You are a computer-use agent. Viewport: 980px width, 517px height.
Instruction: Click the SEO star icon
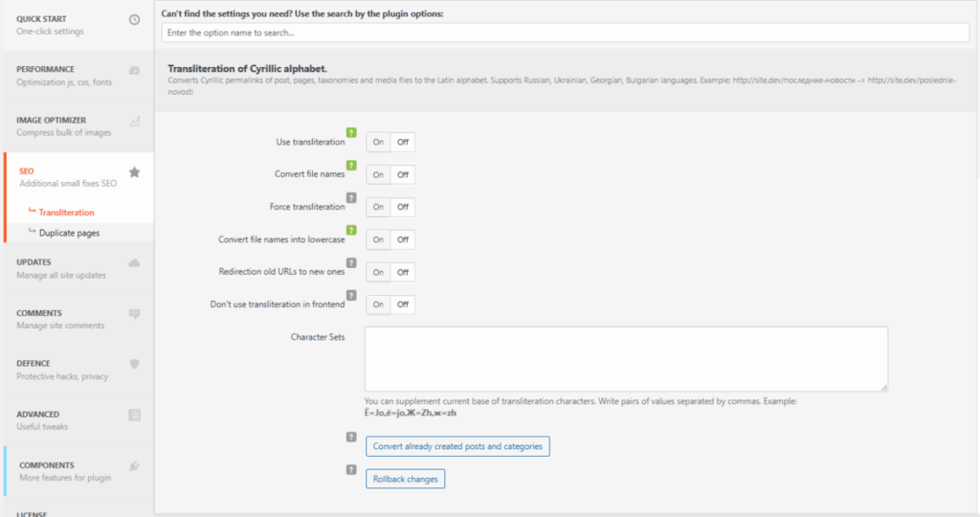[x=134, y=172]
